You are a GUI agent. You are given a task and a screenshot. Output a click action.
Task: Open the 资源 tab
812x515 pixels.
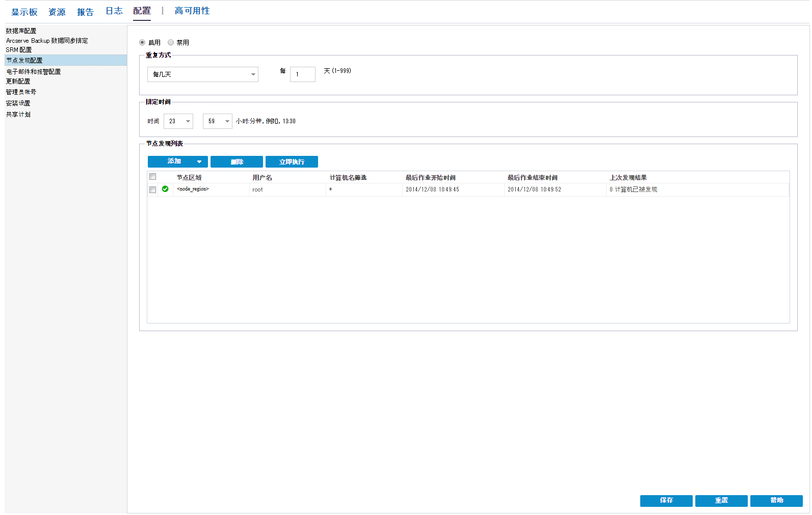click(x=57, y=12)
